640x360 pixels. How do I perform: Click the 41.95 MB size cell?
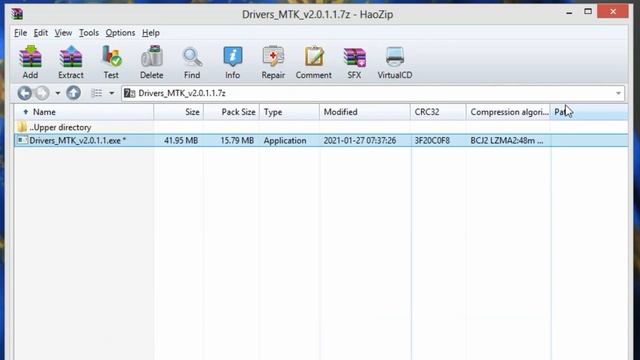point(181,140)
